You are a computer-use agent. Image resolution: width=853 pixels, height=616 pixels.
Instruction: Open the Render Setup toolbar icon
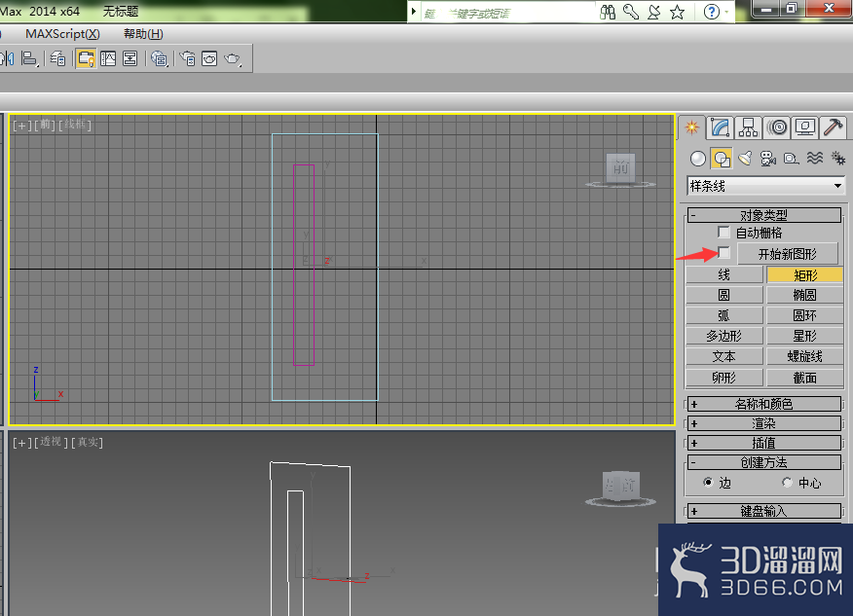click(x=188, y=58)
